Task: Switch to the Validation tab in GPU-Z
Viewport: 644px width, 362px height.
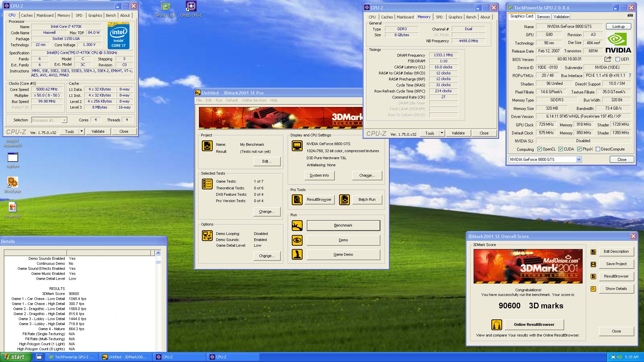Action: [x=561, y=16]
